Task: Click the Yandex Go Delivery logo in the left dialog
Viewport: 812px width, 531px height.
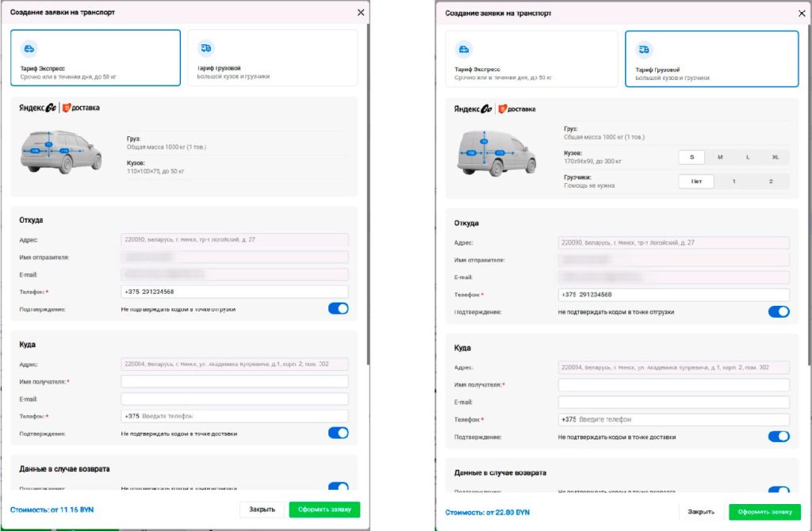Action: click(59, 108)
